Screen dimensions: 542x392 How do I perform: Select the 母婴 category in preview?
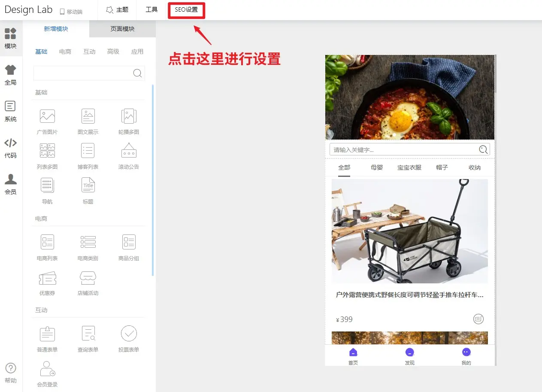pos(377,167)
